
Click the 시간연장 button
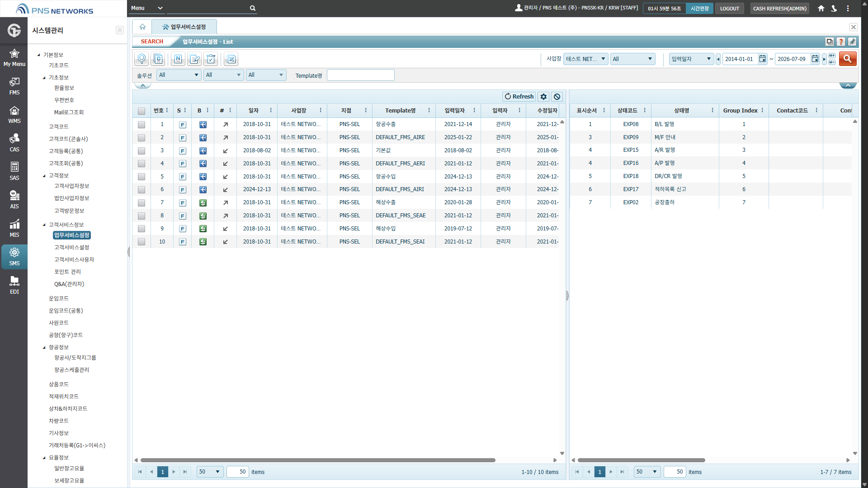click(699, 8)
